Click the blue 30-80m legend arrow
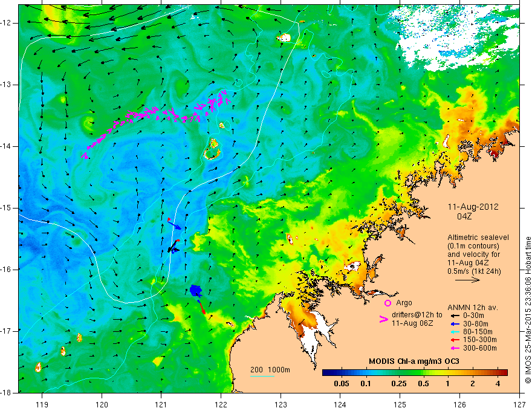 click(x=455, y=324)
